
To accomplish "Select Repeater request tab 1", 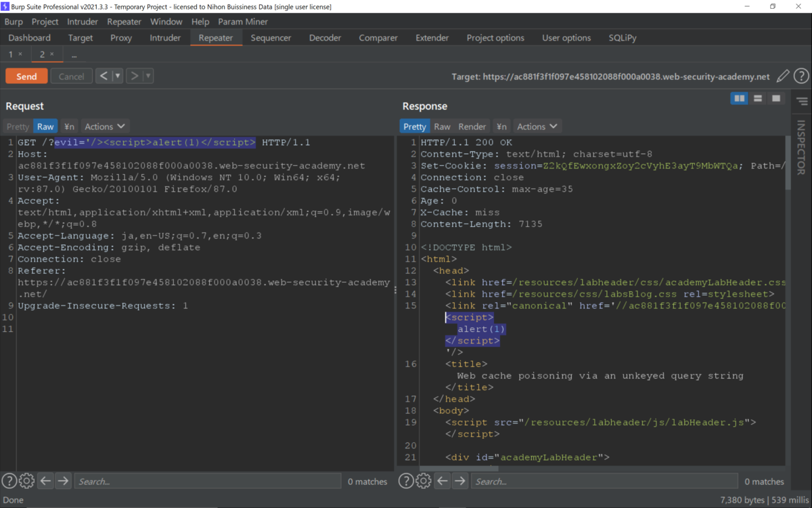I will pos(11,54).
